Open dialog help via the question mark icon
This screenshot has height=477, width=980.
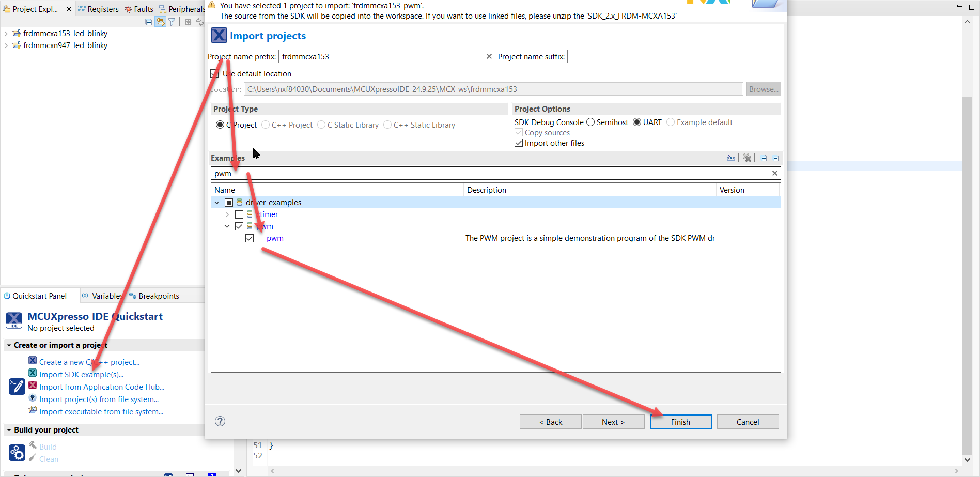pos(220,421)
